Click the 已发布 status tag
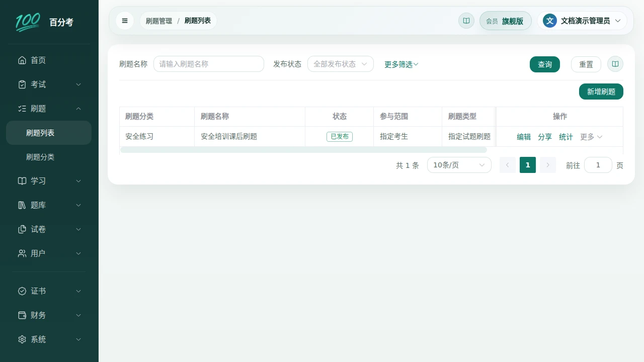 tap(340, 137)
